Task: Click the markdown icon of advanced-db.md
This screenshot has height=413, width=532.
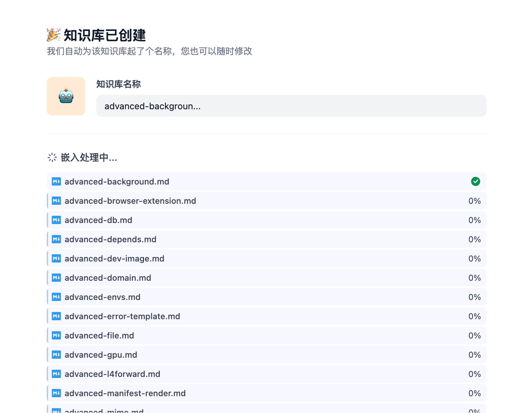Action: click(56, 220)
